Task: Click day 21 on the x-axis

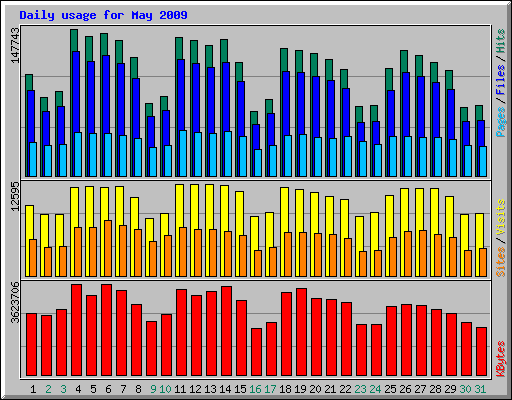Action: (x=330, y=389)
